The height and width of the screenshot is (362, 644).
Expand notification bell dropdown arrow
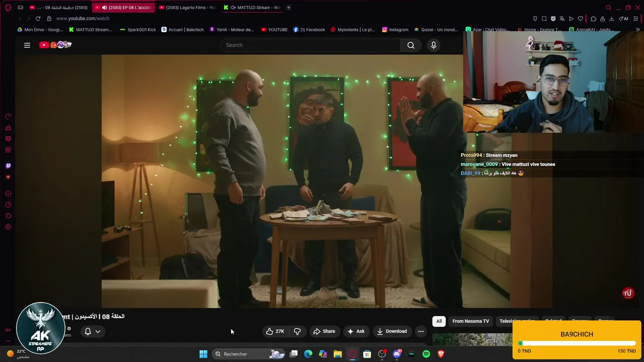click(98, 331)
